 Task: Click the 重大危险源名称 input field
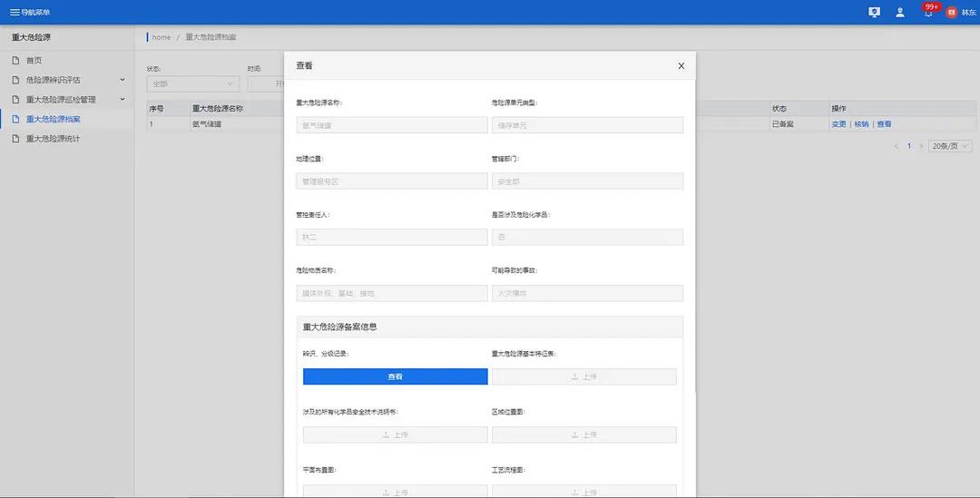tap(392, 125)
